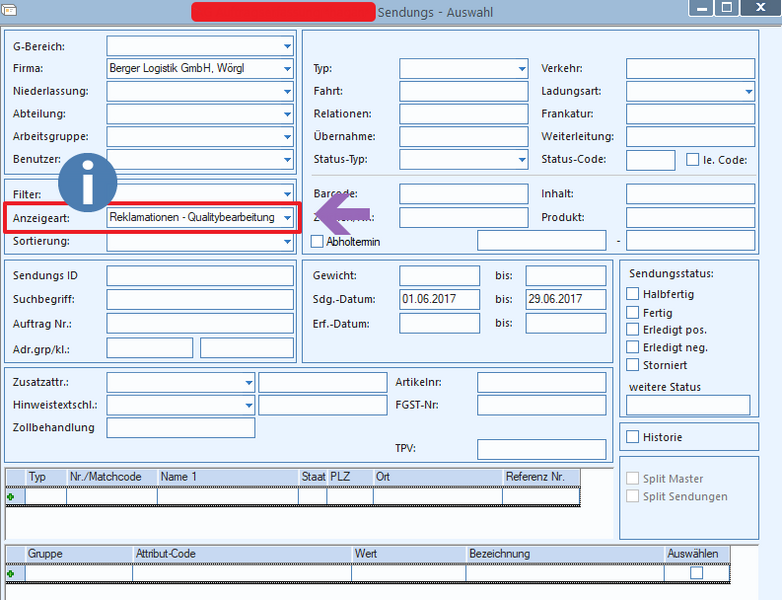782x600 pixels.
Task: Click the Ort column header
Action: tap(438, 477)
